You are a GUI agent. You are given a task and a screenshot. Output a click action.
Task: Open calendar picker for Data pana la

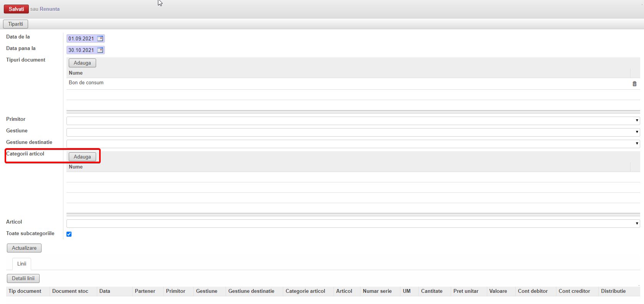100,50
